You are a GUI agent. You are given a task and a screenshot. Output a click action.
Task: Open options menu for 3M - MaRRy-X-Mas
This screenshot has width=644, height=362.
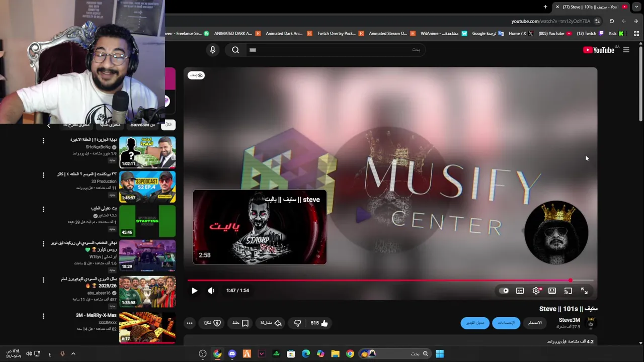click(43, 316)
